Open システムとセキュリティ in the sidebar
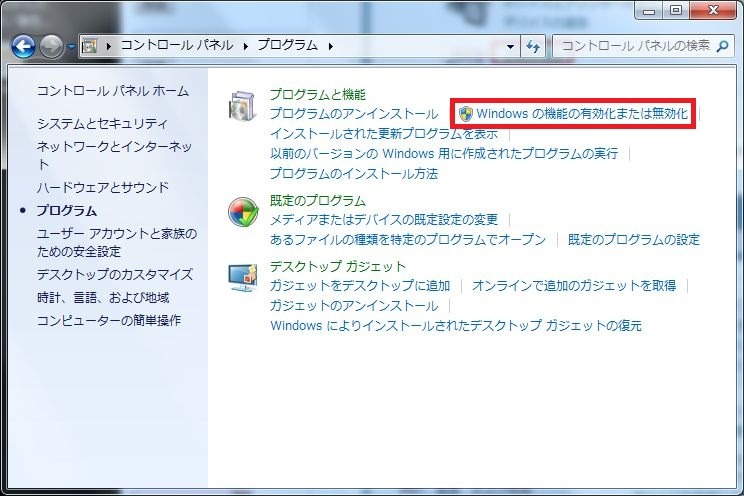The width and height of the screenshot is (744, 496). [x=102, y=123]
